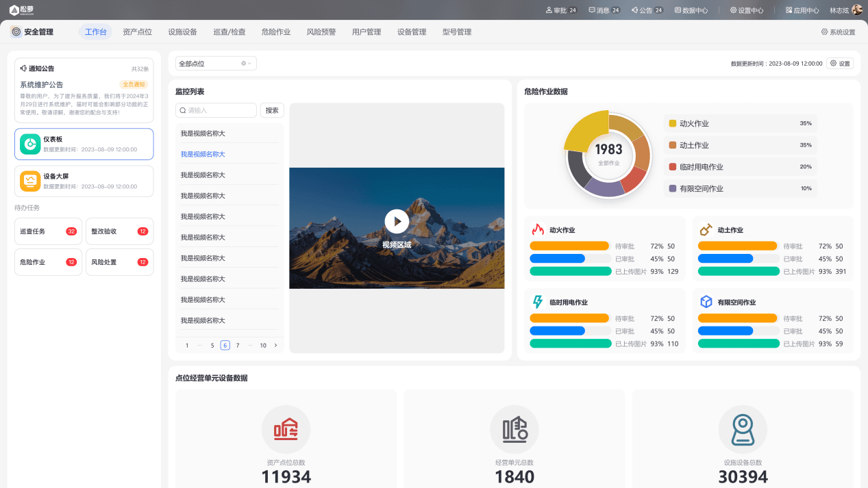The image size is (868, 488).
Task: Expand pagination ellipsis before page 10
Action: tap(250, 345)
